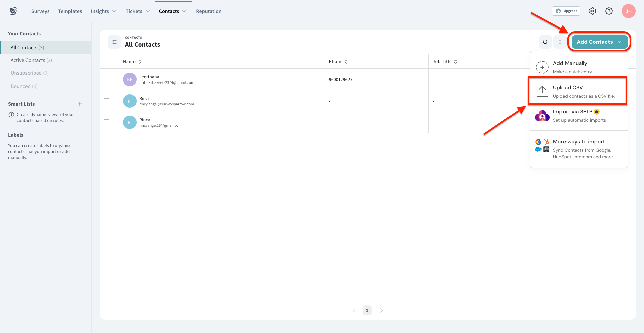Tick the checkbox for Rinzi contact
Viewport: 644px width, 333px height.
click(107, 101)
